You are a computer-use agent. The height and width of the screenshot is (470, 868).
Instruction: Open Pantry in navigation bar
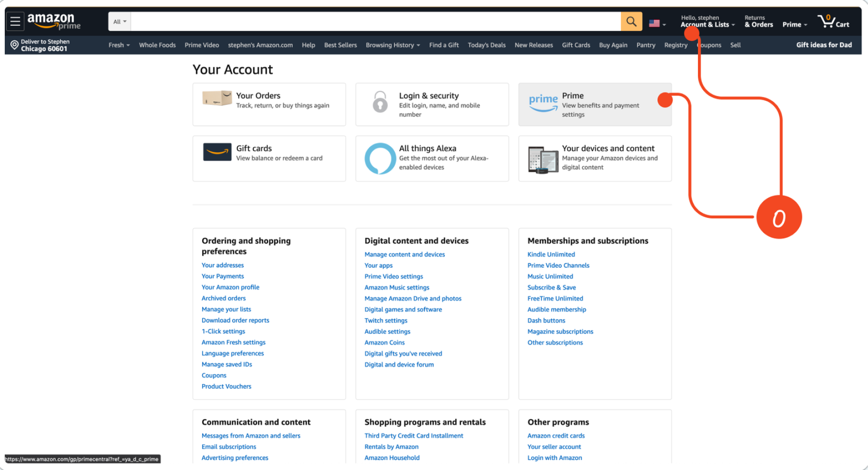pos(646,45)
